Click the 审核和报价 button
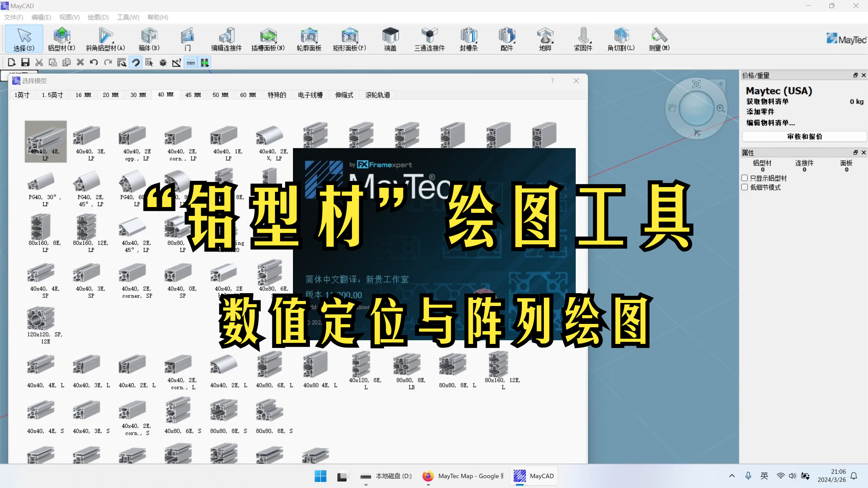Screen dimensions: 868x488 [x=804, y=136]
